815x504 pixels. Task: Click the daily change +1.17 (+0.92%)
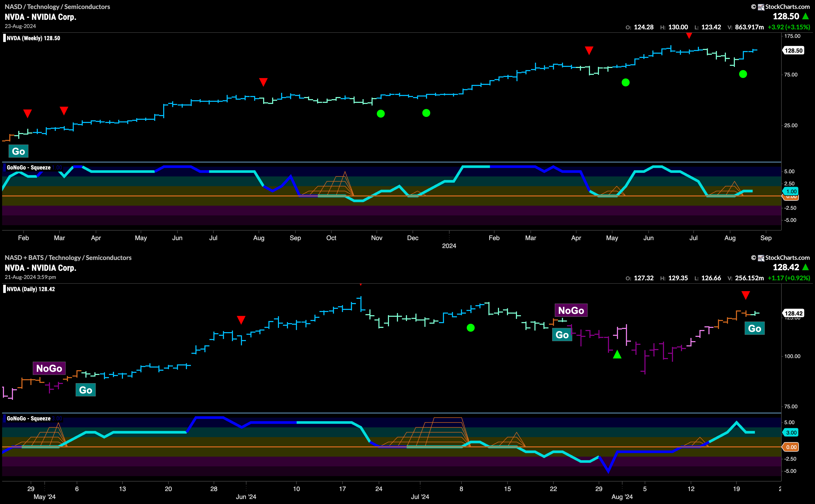click(x=789, y=278)
